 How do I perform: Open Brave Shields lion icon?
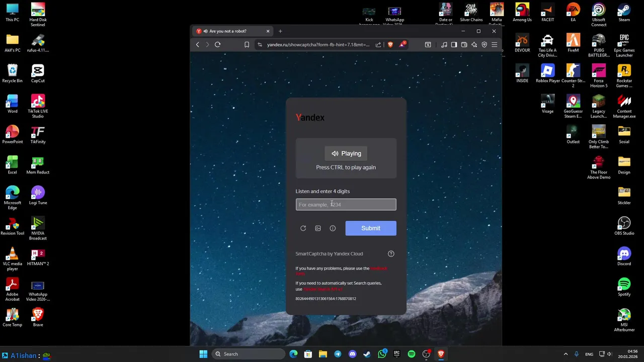(390, 45)
